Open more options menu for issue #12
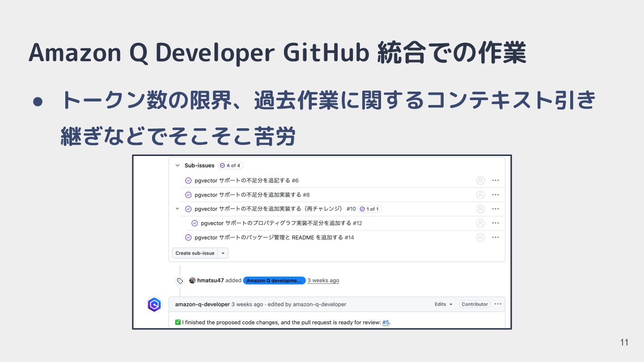The height and width of the screenshot is (362, 644). click(496, 223)
